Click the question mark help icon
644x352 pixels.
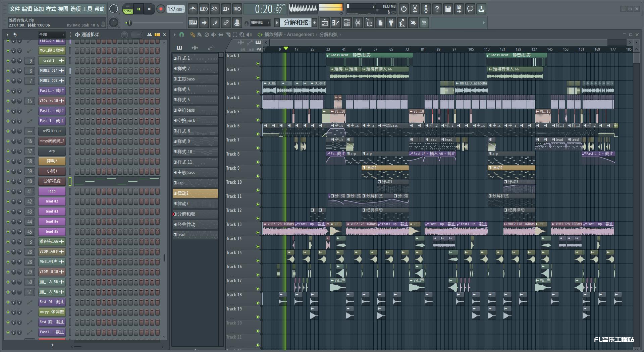(x=437, y=9)
